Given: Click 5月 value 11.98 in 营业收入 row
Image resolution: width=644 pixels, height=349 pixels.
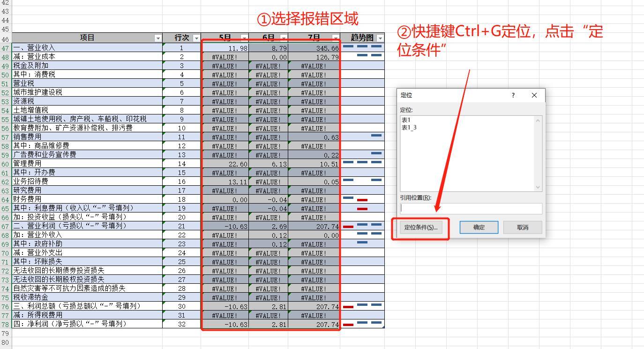Looking at the screenshot, I should click(225, 48).
